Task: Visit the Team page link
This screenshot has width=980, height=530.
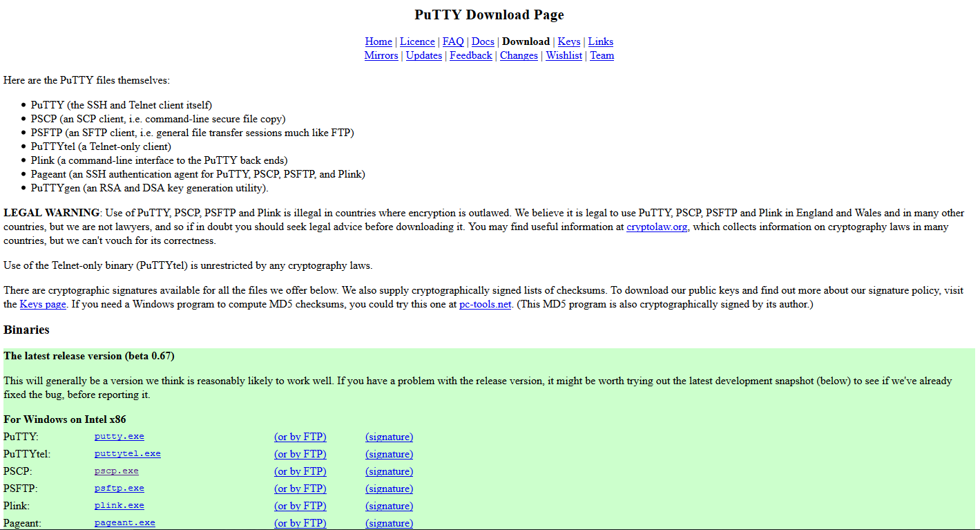Action: (x=602, y=55)
